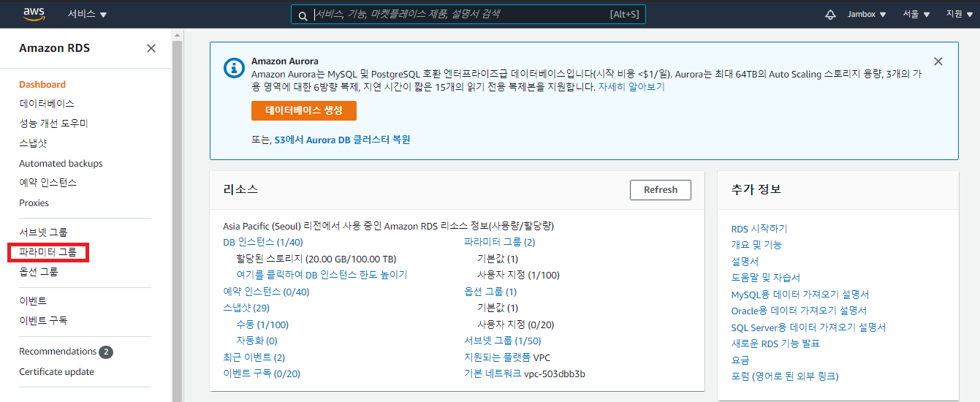Open 파라미터 그룹 (2) resource link
This screenshot has height=402, width=980.
(x=500, y=243)
